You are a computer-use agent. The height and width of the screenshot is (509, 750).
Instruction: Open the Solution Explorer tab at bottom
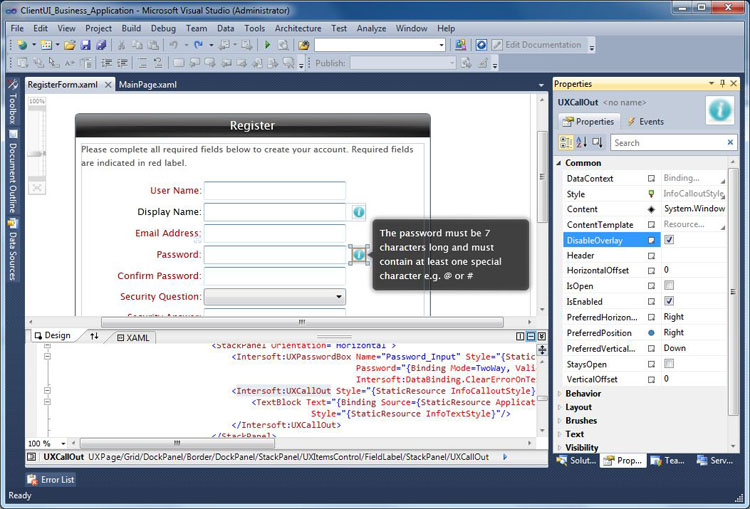576,461
